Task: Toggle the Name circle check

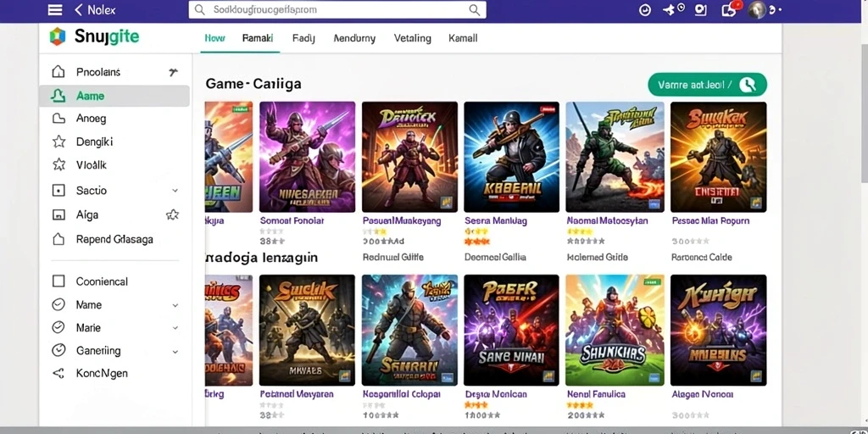Action: [x=58, y=304]
